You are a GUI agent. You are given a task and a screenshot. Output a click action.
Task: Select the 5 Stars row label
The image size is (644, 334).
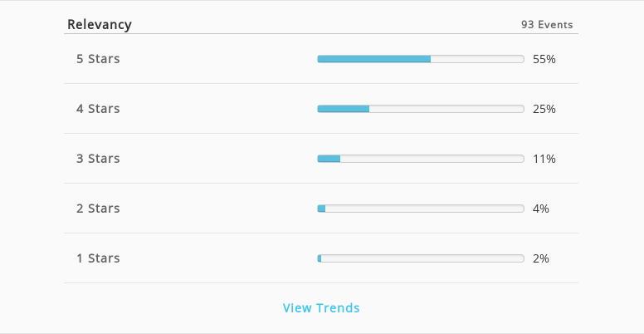(98, 59)
